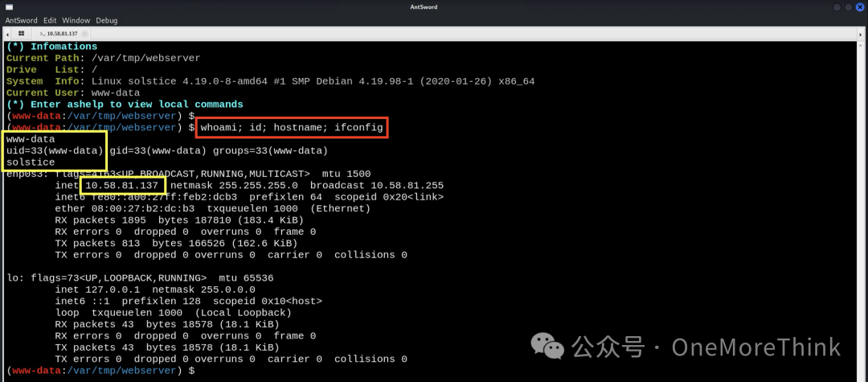868x382 pixels.
Task: Click the '(*) Infomations' heading
Action: click(x=52, y=47)
